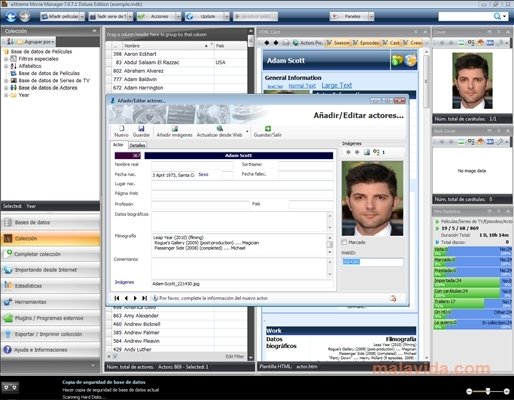The width and height of the screenshot is (514, 400).
Task: Click Adam Scott photo in actor dialog
Action: [372, 198]
